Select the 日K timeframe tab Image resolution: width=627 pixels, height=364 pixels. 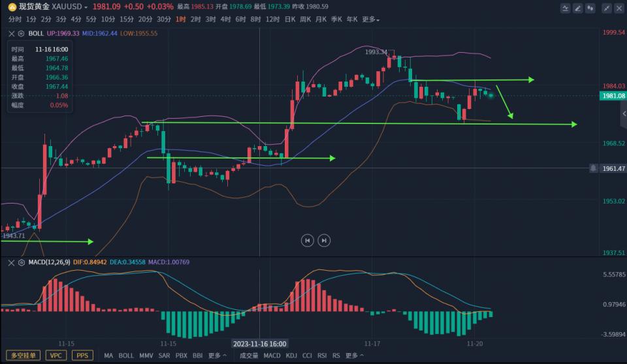click(x=290, y=20)
